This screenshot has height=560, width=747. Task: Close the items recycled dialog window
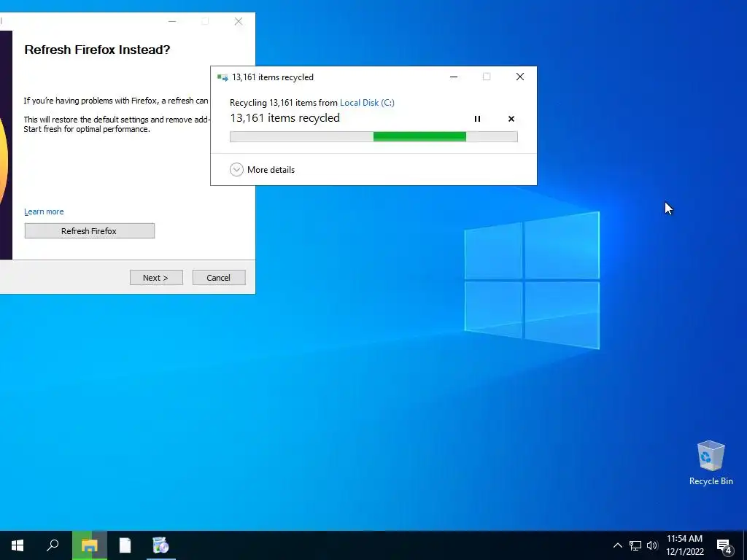tap(519, 77)
